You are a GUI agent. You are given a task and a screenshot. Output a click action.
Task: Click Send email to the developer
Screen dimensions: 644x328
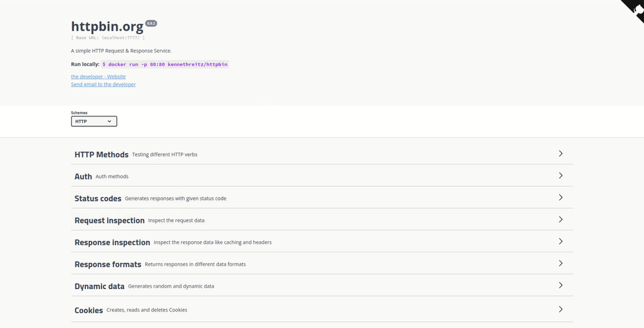[x=103, y=85]
